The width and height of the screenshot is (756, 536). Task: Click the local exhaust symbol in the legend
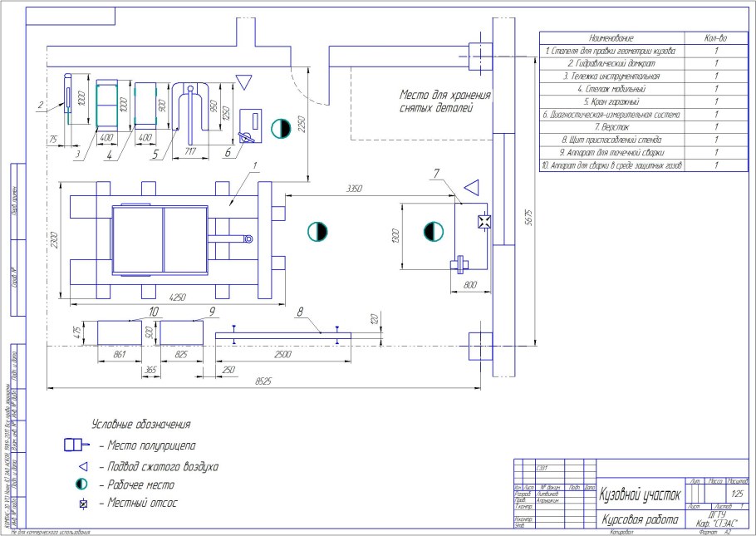click(82, 504)
